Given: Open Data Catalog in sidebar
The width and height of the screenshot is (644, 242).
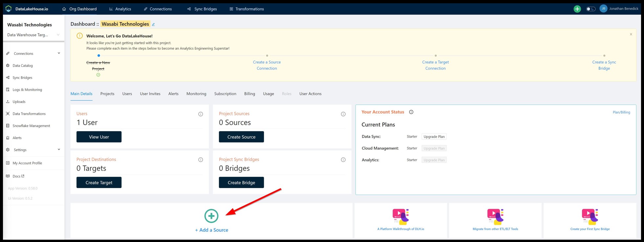Looking at the screenshot, I should point(23,65).
